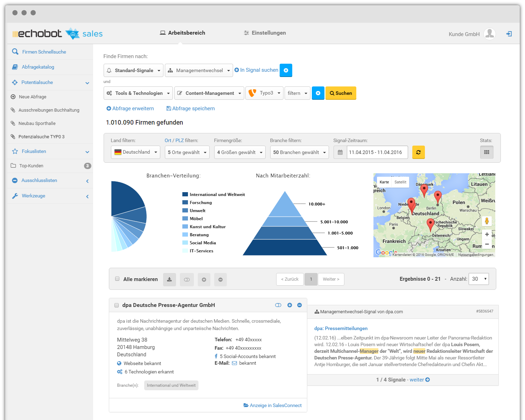Open the Anzahl results count dropdown
525x420 pixels.
pos(478,279)
